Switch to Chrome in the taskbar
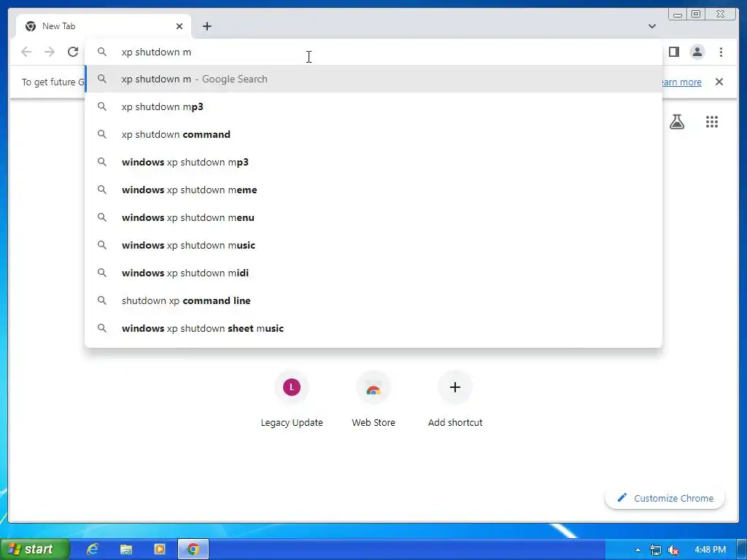This screenshot has height=560, width=747. coord(193,549)
